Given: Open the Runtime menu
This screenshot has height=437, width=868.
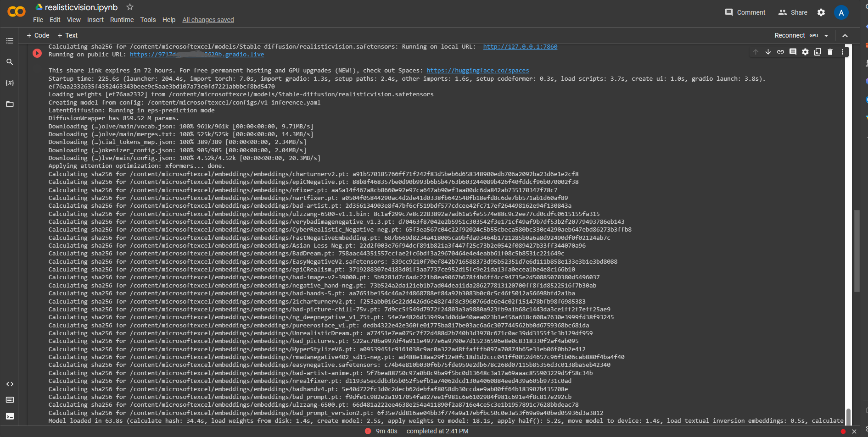Looking at the screenshot, I should point(122,20).
